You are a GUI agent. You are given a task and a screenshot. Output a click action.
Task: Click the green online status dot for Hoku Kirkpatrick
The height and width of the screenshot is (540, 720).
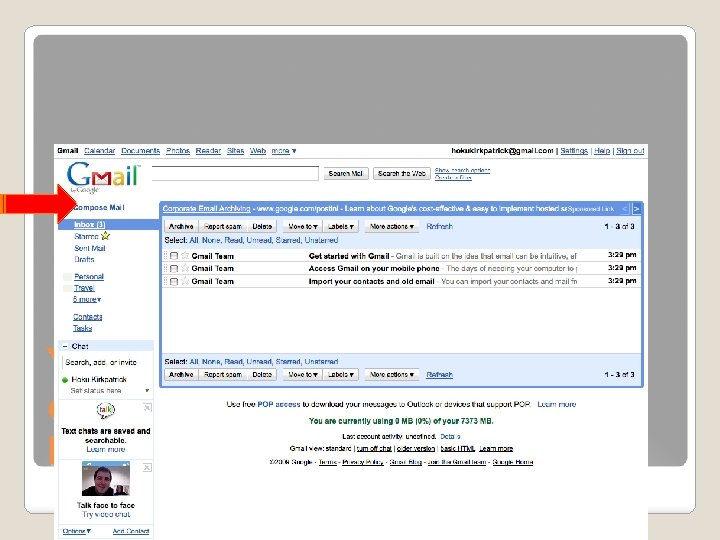tap(65, 380)
